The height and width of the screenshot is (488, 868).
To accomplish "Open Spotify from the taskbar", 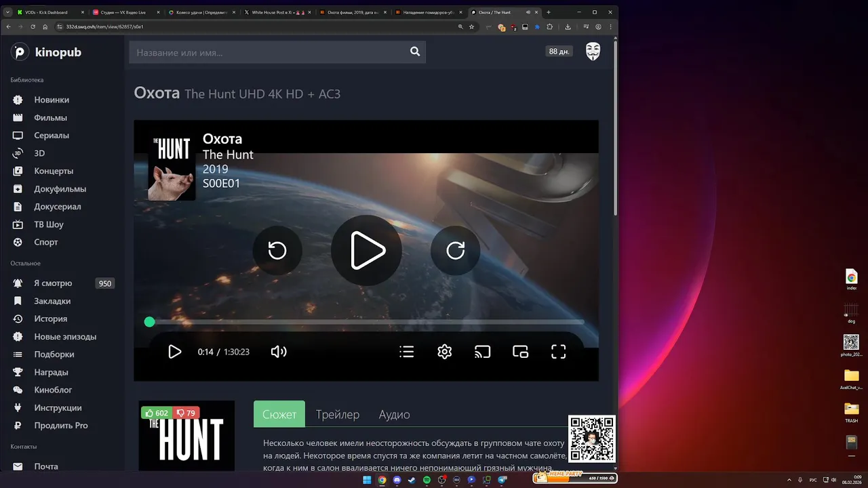I will click(427, 480).
